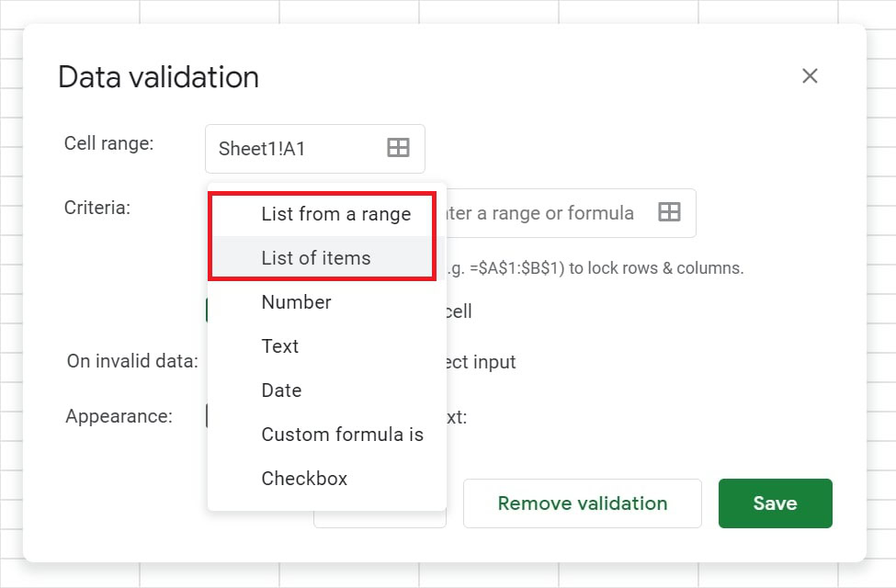This screenshot has width=896, height=588.
Task: Click the 'Data validation' dialog title
Action: (158, 77)
